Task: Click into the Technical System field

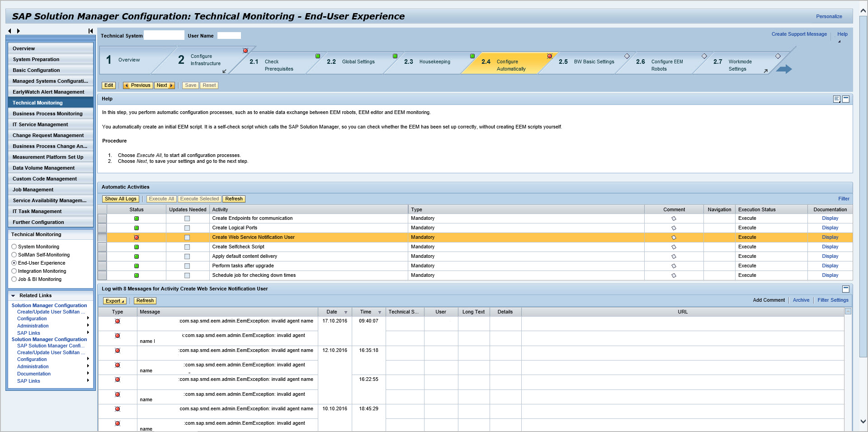Action: (x=164, y=35)
